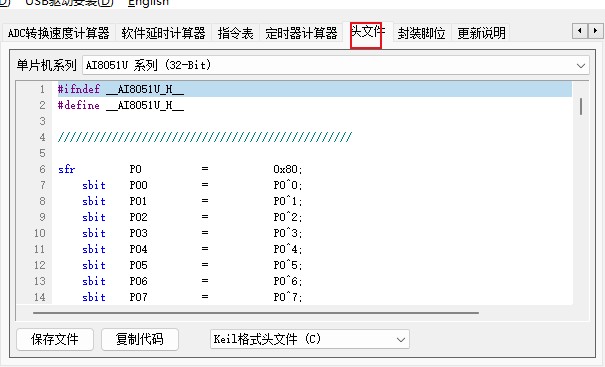
Task: Click the 复制代码 button
Action: 140,339
